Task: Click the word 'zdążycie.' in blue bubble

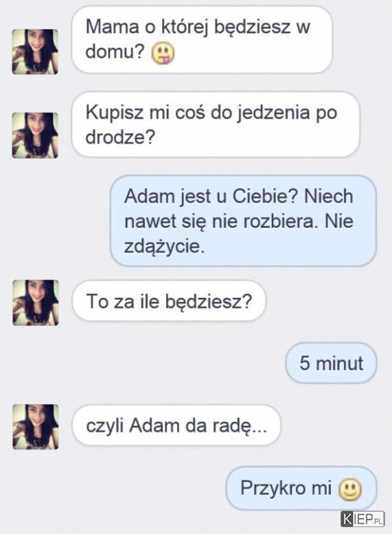Action: 165,246
